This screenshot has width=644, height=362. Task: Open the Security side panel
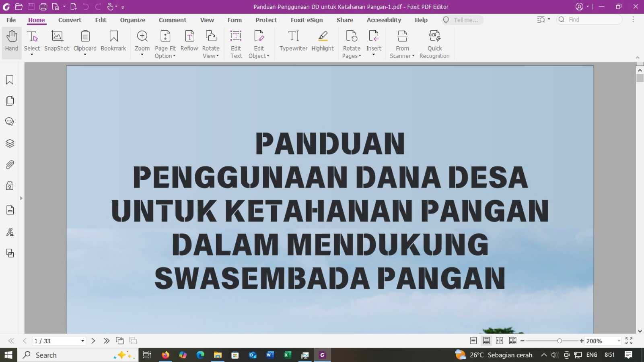[10, 185]
